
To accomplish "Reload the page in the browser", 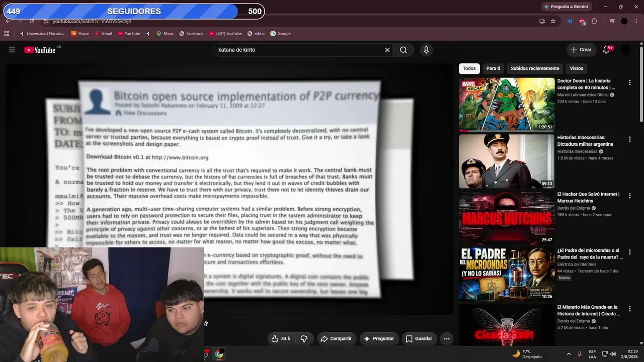I will pos(32,21).
